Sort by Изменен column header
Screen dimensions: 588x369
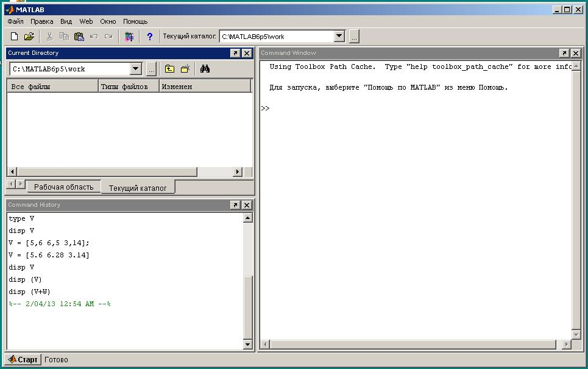click(205, 87)
